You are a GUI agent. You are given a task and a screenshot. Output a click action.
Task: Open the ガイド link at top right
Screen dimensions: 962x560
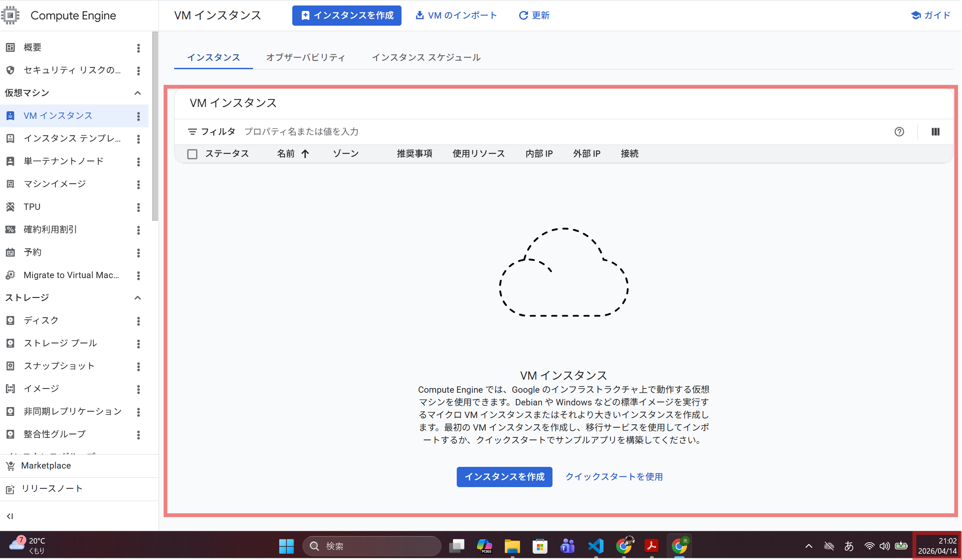point(931,15)
